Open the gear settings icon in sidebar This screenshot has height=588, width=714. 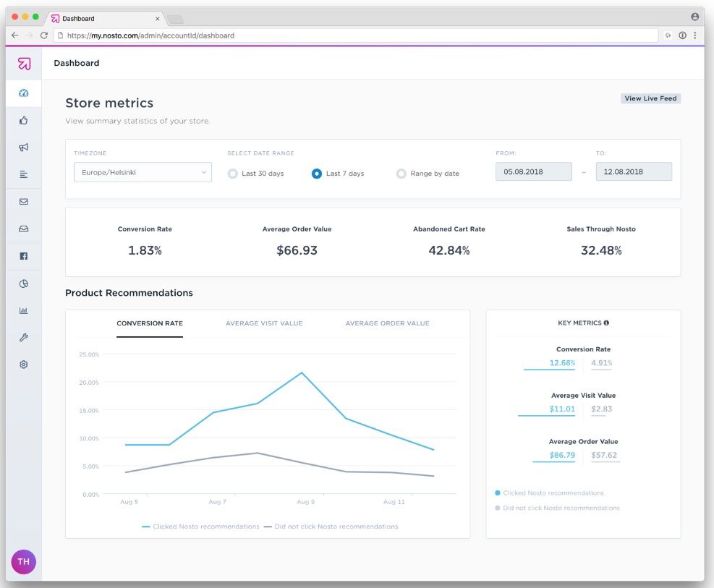point(24,365)
